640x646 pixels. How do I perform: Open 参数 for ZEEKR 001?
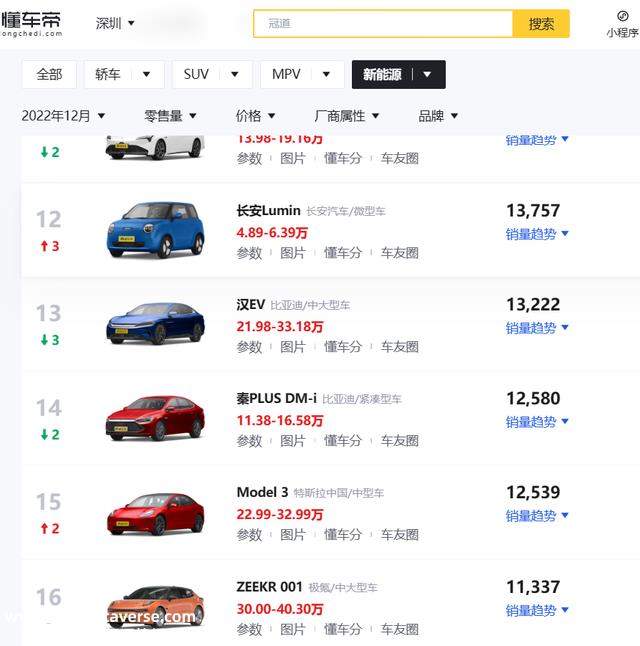tap(249, 629)
